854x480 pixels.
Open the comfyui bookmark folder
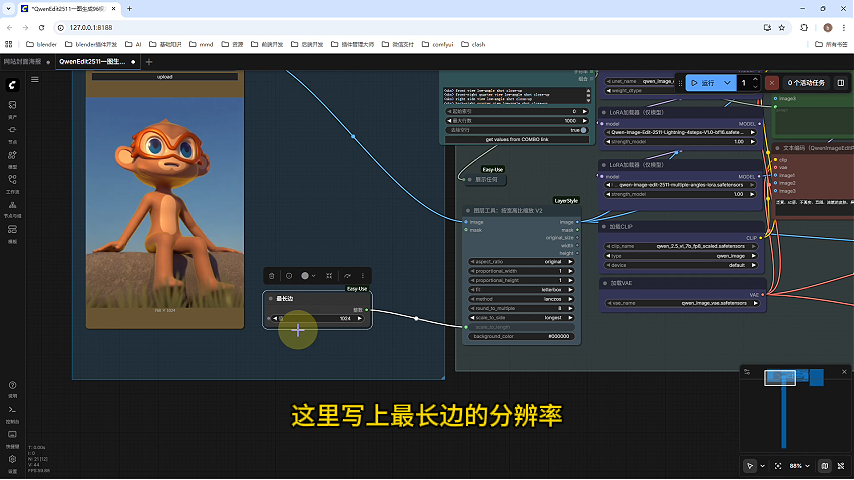pyautogui.click(x=437, y=44)
